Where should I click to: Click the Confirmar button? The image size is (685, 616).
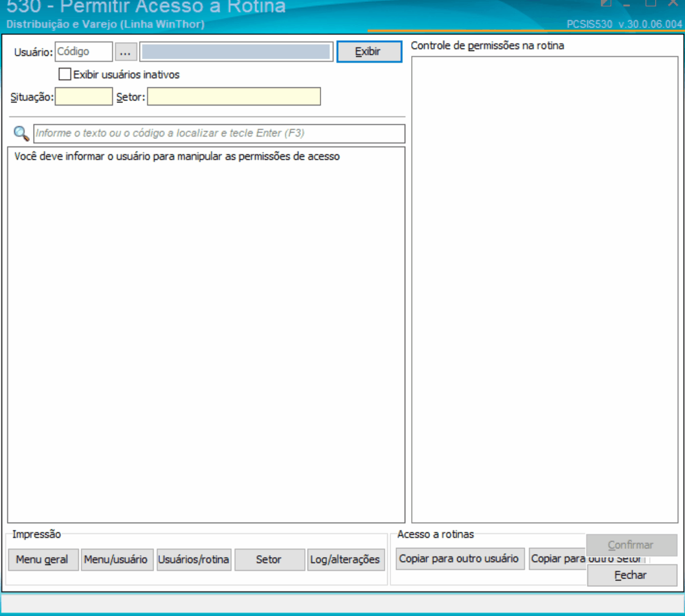point(632,545)
